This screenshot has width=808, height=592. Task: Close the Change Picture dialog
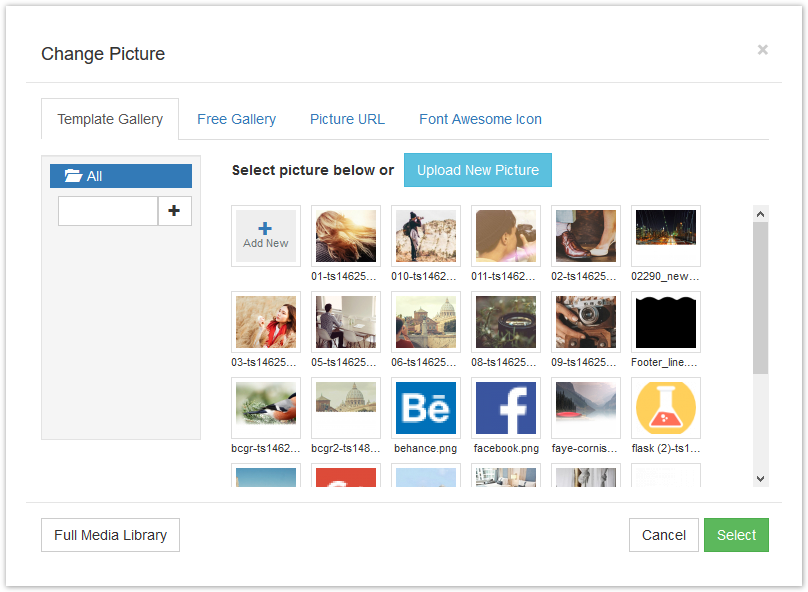tap(762, 49)
